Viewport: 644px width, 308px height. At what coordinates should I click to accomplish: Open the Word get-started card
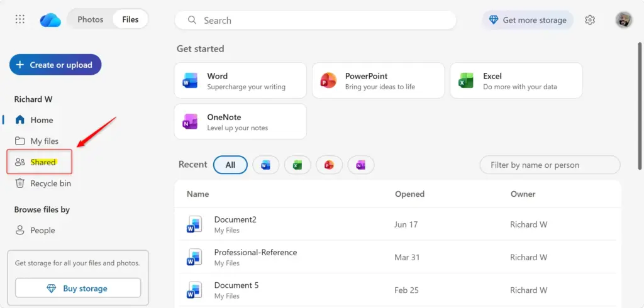pyautogui.click(x=240, y=80)
